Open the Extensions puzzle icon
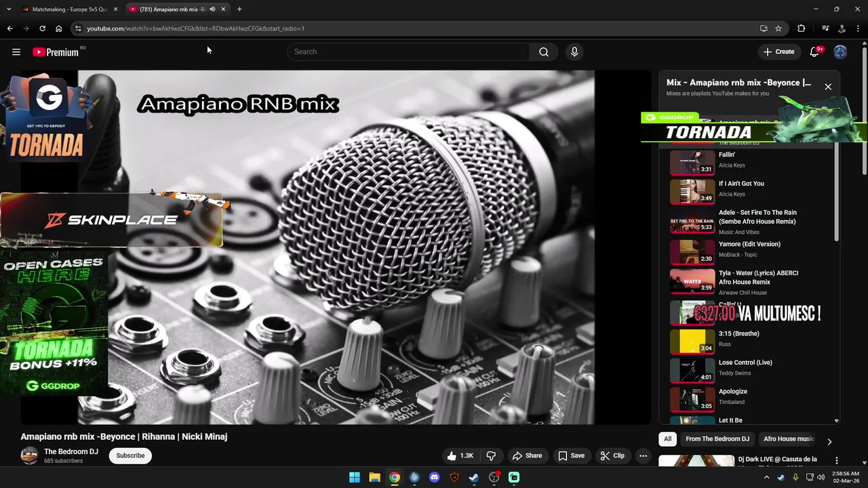The width and height of the screenshot is (868, 488). coord(802,28)
